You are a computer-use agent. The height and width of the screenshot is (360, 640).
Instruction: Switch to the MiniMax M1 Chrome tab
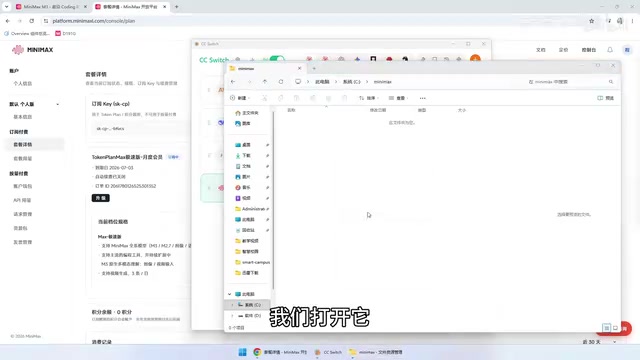51,7
